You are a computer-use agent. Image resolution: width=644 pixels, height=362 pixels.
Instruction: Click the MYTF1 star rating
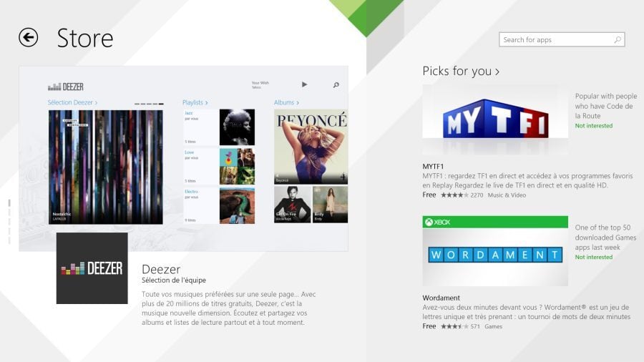pos(454,195)
